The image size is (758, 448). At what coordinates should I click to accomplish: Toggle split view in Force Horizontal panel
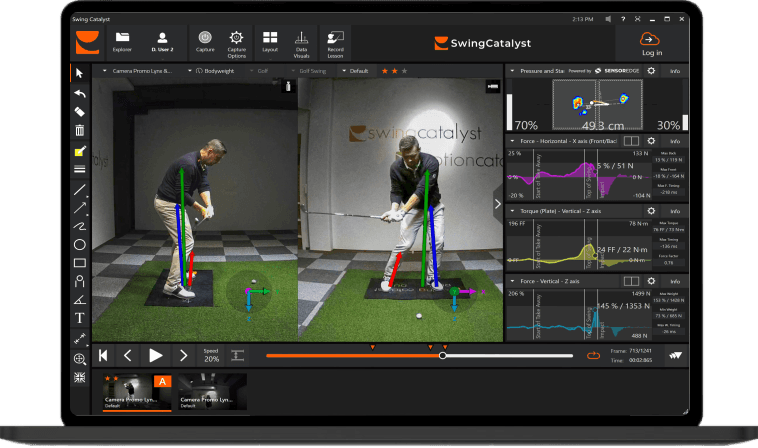tap(631, 141)
